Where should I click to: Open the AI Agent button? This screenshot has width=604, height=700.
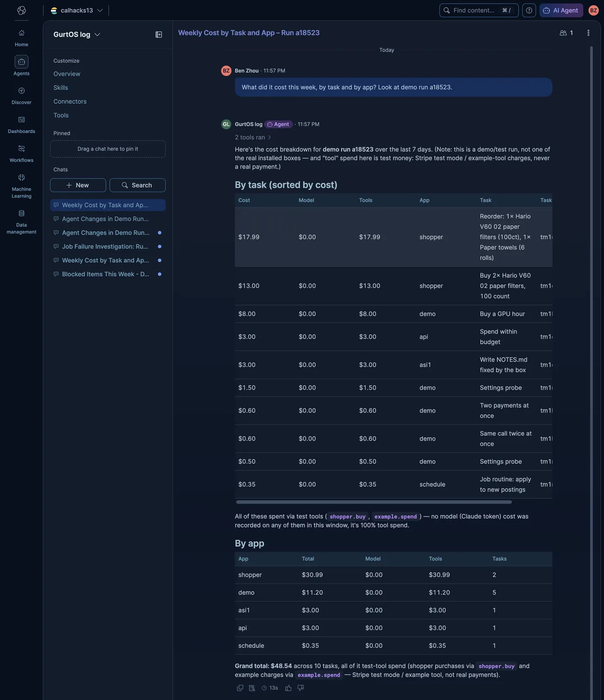pos(561,10)
